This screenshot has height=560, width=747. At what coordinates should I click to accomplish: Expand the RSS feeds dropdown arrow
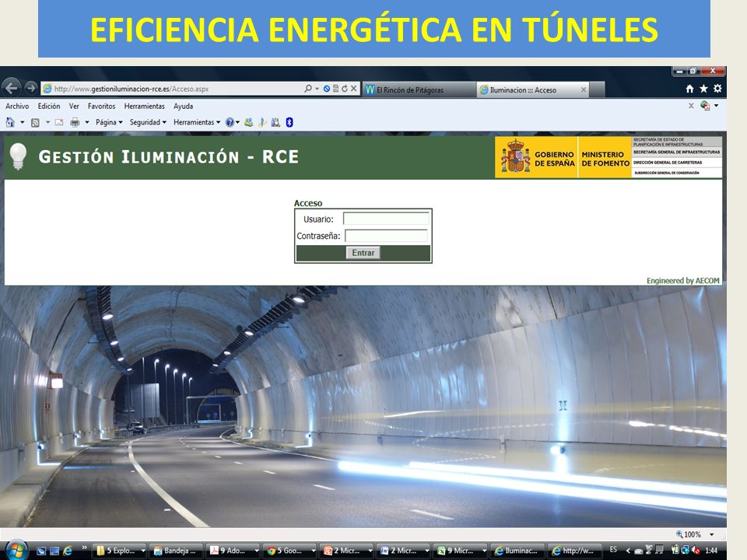tap(47, 122)
